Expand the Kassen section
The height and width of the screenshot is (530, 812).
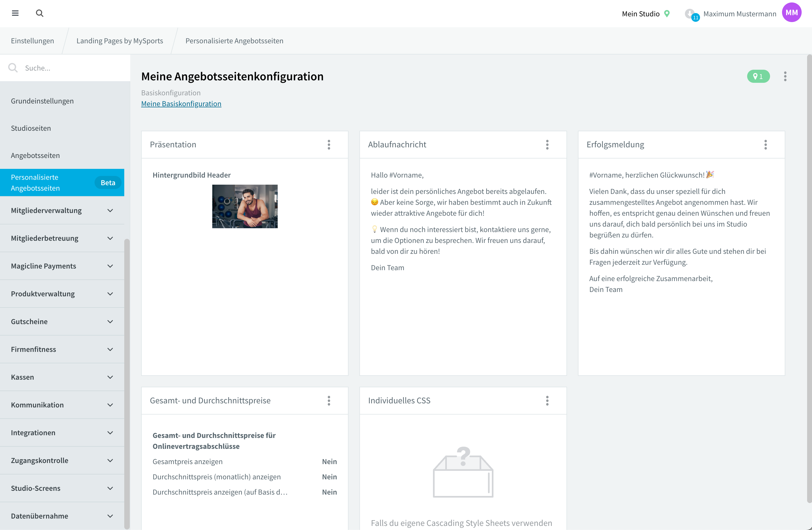click(x=62, y=377)
